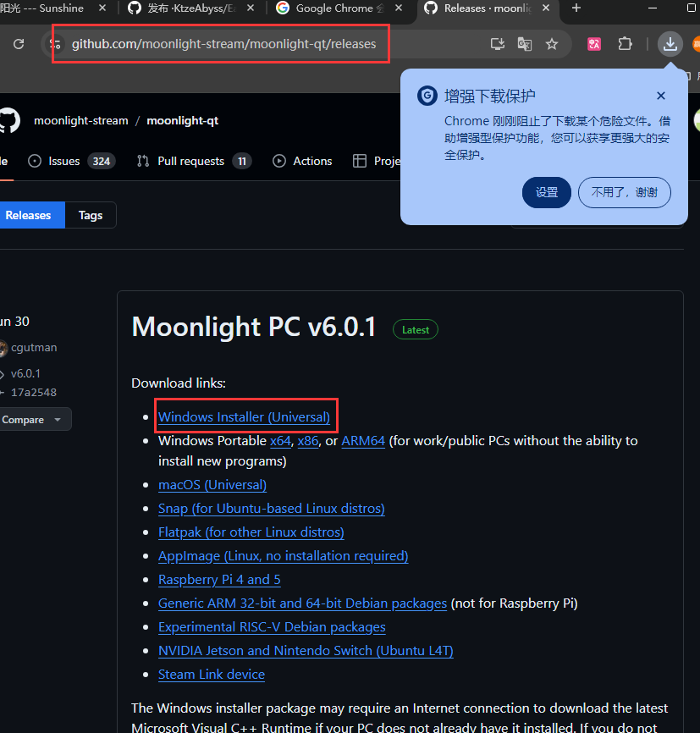Open Steam Link device link

tap(212, 675)
